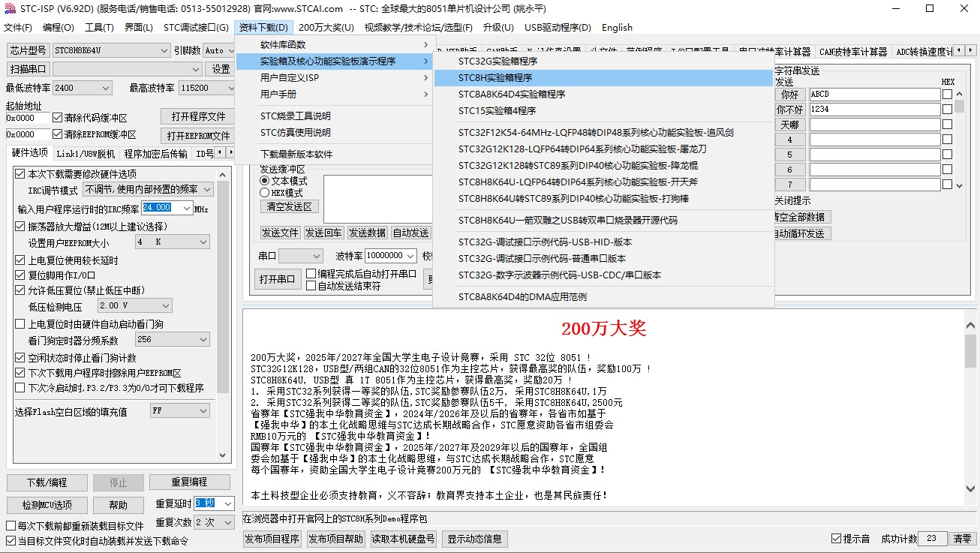This screenshot has width=980, height=553.
Task: Choose STC32G实验箱程序 from submenu
Action: (603, 62)
